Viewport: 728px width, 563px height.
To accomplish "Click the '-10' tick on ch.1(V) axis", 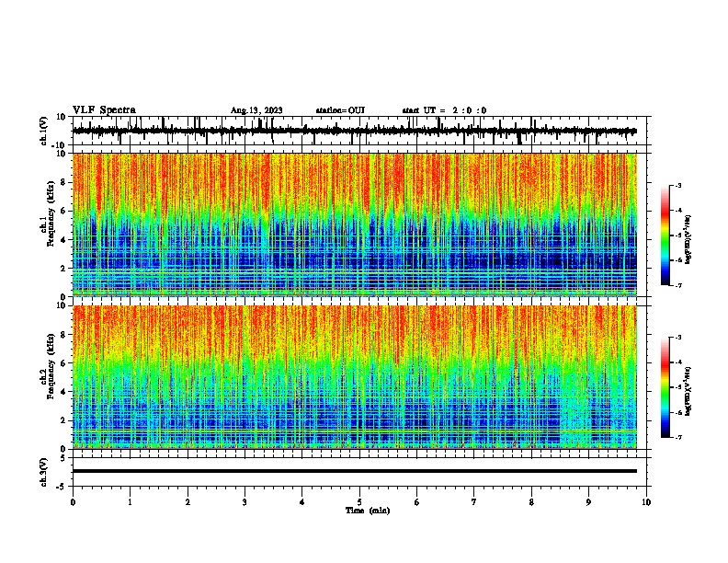I will pos(60,145).
